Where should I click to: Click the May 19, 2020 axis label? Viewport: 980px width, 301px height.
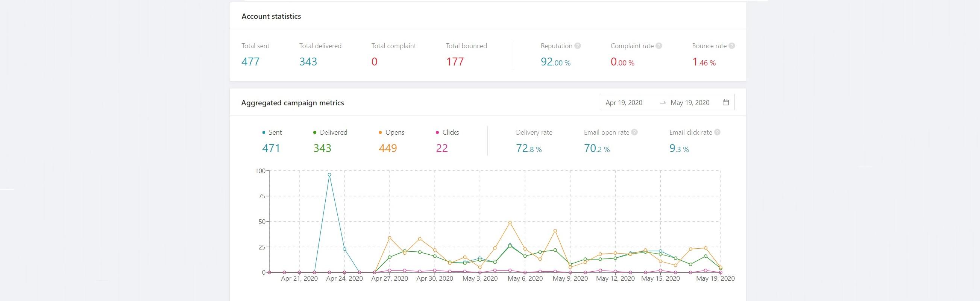pyautogui.click(x=715, y=278)
